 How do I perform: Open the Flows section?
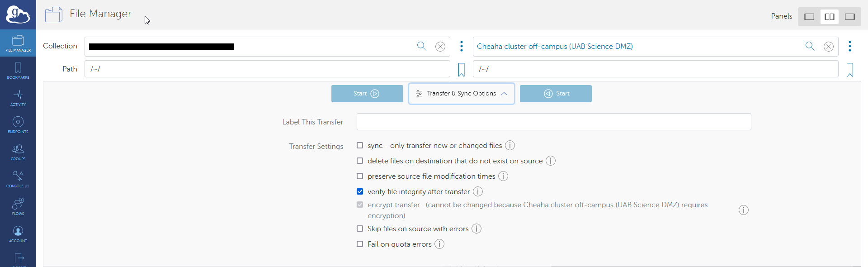click(18, 206)
